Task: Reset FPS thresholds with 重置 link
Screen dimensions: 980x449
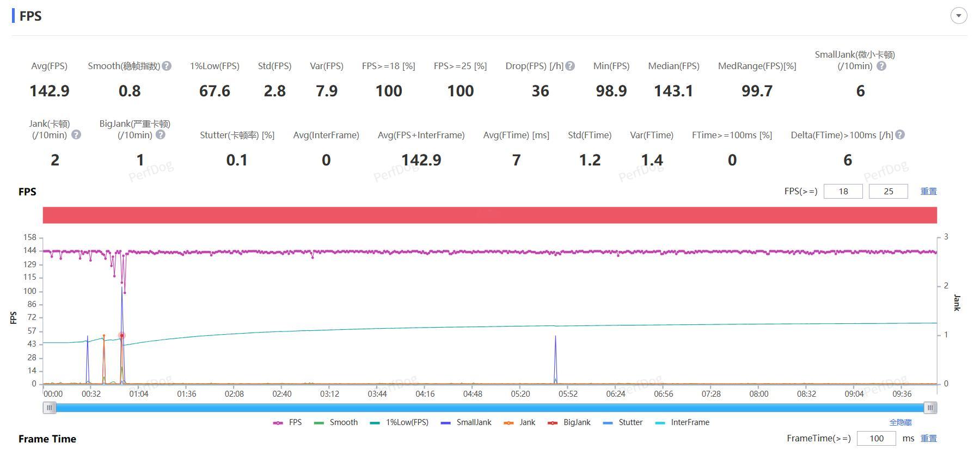Action: point(929,192)
